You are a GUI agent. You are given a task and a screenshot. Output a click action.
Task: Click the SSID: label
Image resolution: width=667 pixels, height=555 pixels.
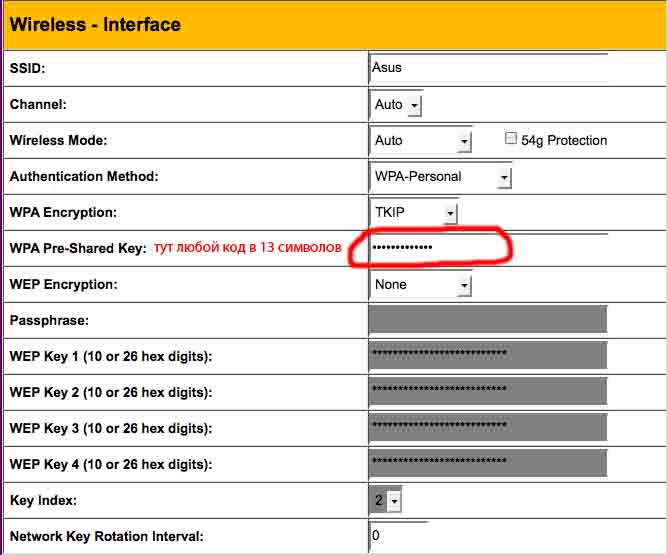[27, 68]
